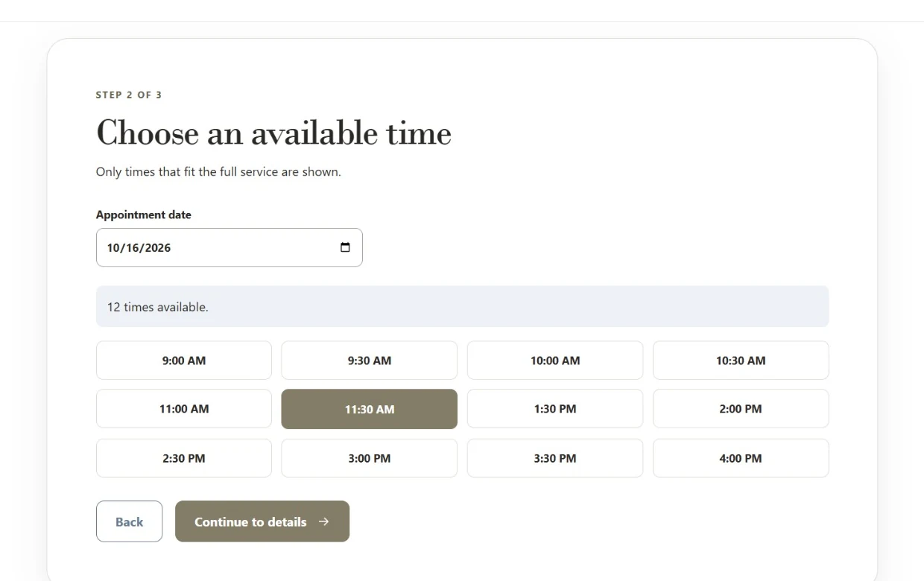Select the 9:00 AM time slot
924x581 pixels.
[x=184, y=361]
